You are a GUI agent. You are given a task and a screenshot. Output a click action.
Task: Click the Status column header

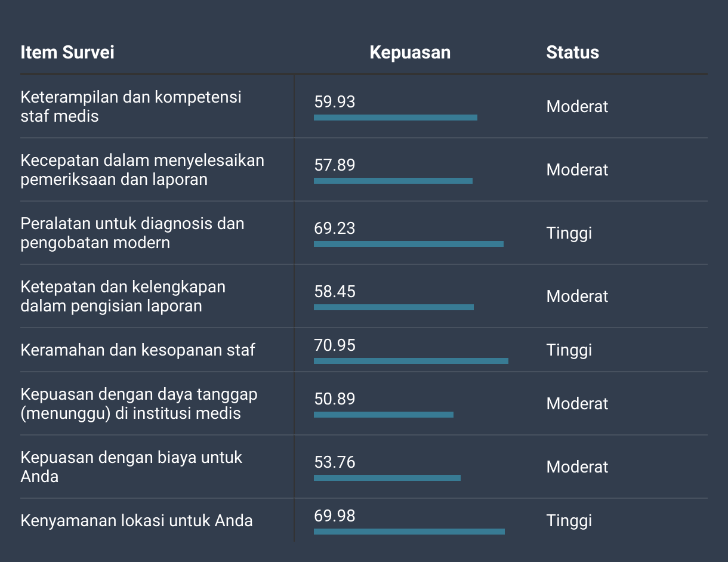pos(572,53)
